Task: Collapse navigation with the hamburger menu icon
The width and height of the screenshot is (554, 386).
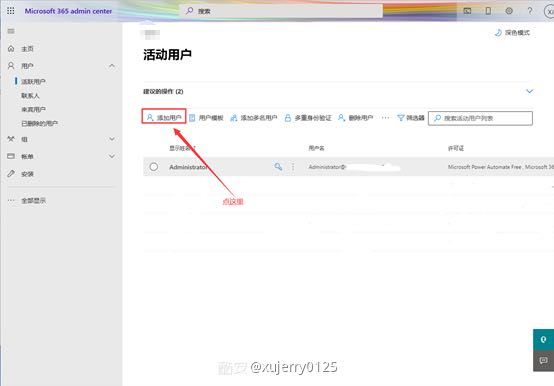Action: (11, 31)
